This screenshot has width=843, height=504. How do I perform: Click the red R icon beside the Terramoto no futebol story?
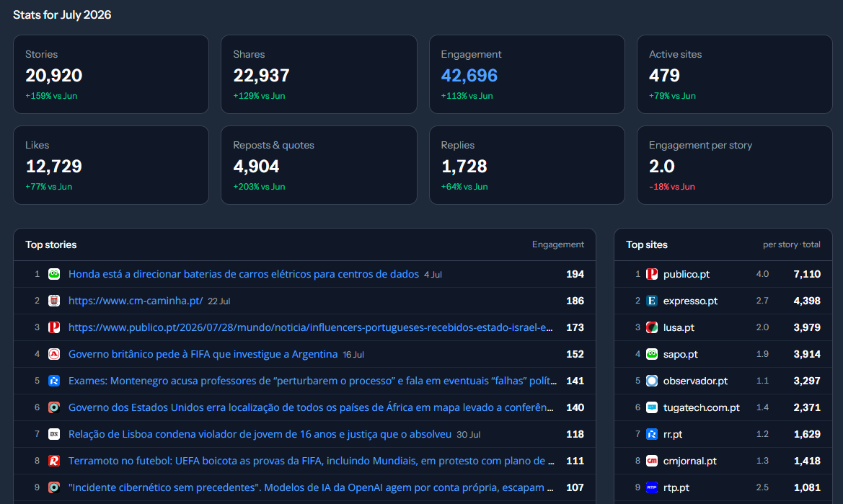pyautogui.click(x=54, y=461)
